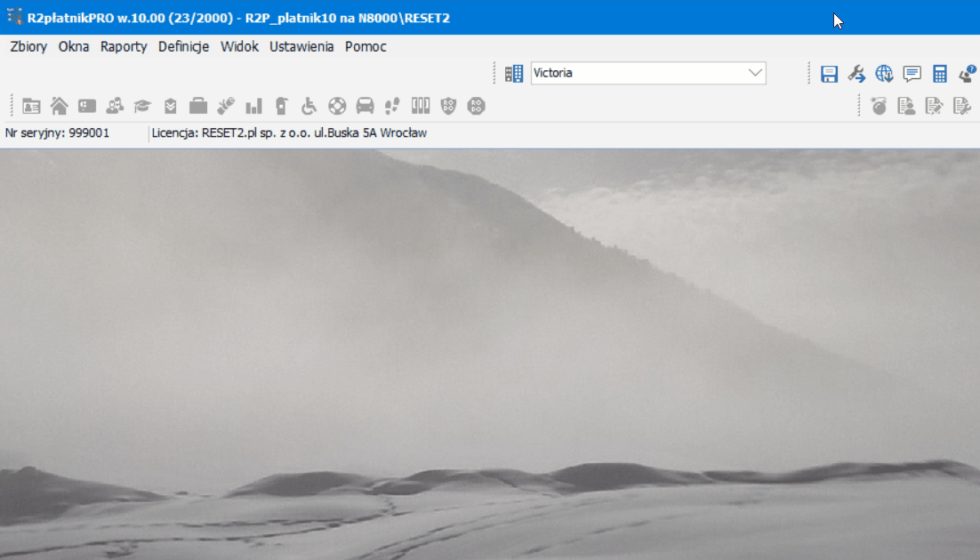The width and height of the screenshot is (980, 560).
Task: Select the car icon in toolbar
Action: [x=365, y=107]
